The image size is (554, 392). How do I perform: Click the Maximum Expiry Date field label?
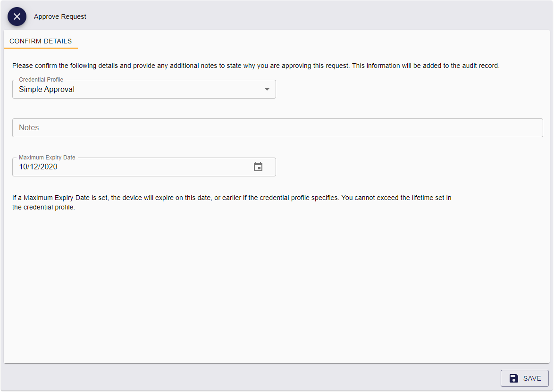(x=47, y=158)
